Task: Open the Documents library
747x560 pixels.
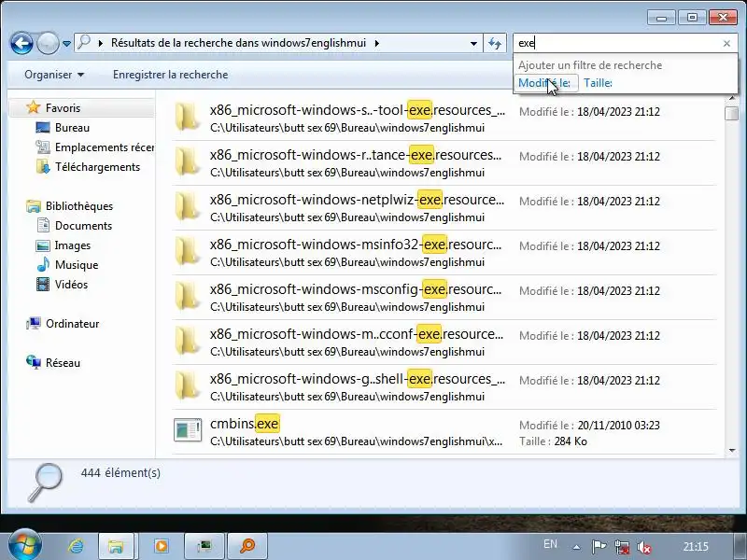Action: [83, 226]
